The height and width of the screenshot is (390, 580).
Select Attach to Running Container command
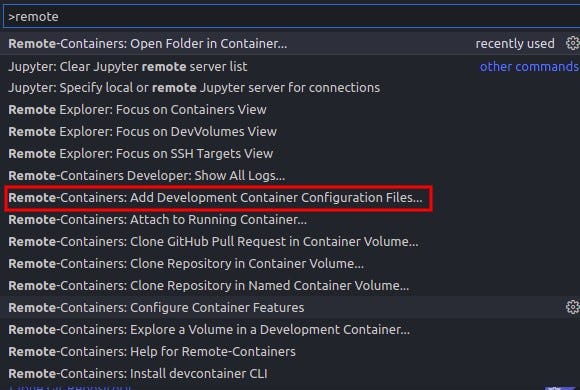[290, 220]
